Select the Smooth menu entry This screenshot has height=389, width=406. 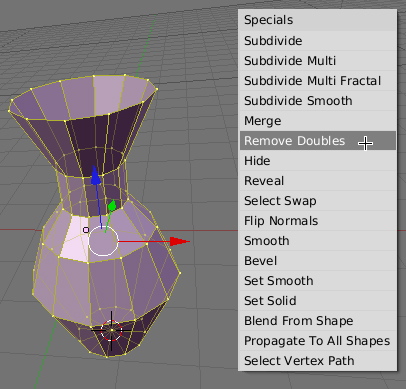[x=318, y=241]
